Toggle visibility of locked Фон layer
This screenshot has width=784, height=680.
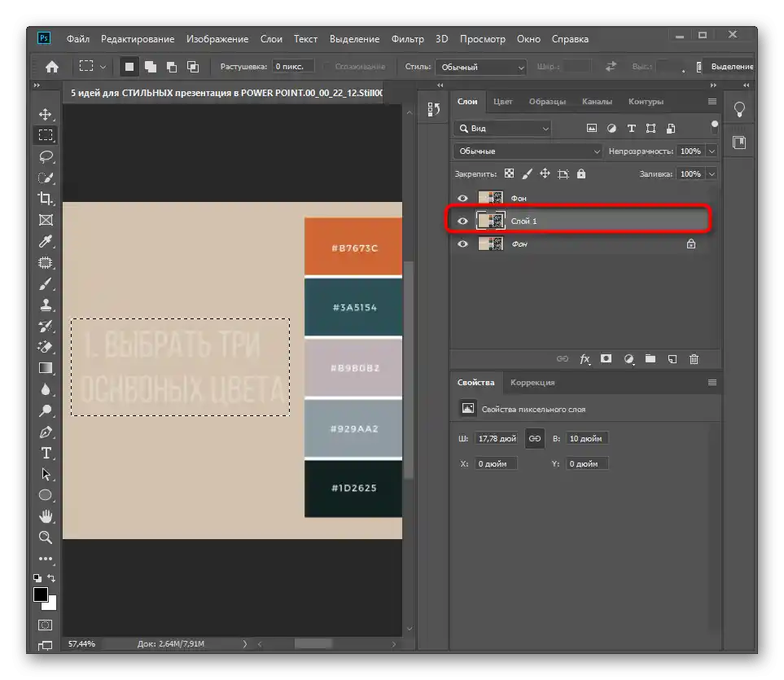(x=463, y=243)
